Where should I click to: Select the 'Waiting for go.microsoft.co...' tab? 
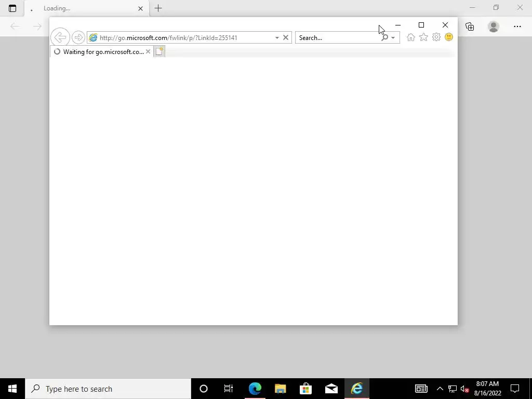[101, 51]
